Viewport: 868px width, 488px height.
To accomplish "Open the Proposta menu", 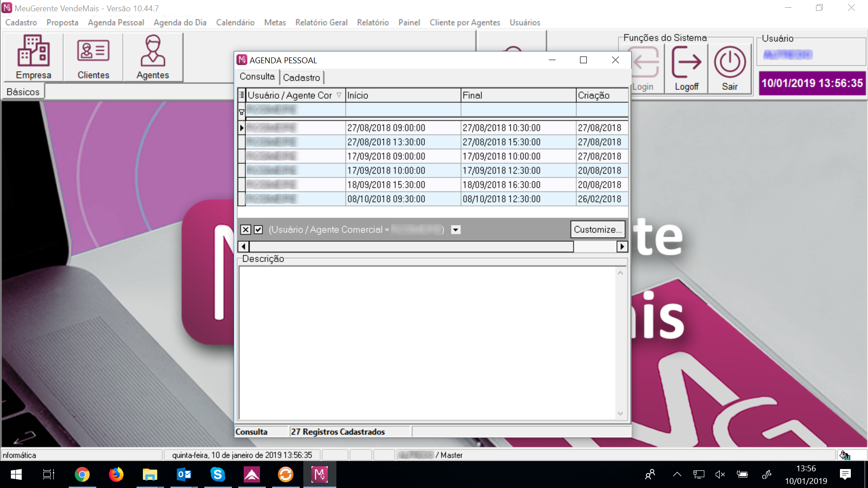I will pos(62,22).
